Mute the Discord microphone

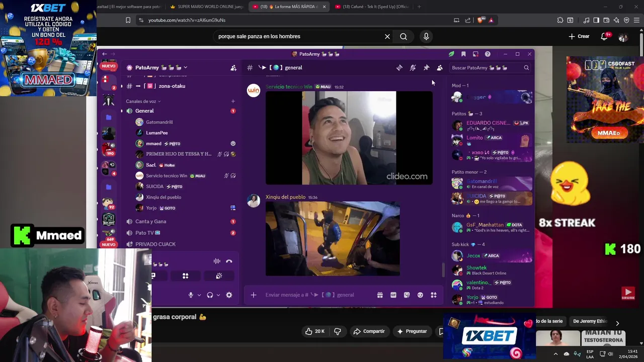[x=191, y=295]
